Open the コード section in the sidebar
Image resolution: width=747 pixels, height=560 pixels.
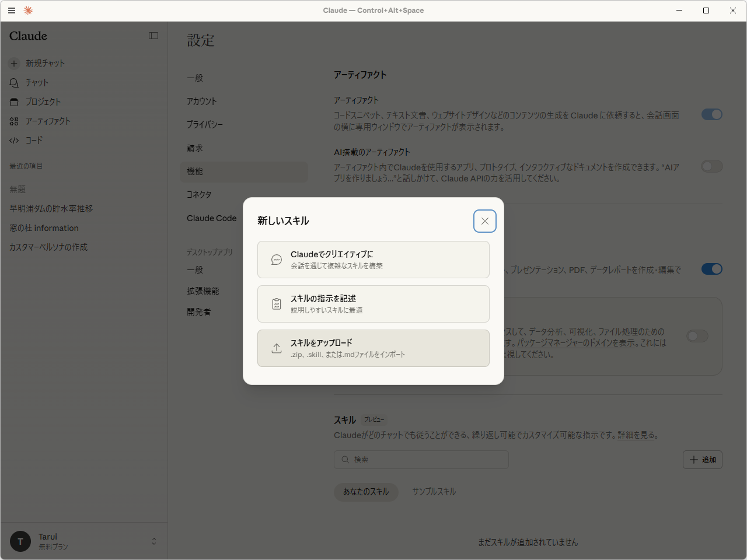(x=34, y=140)
